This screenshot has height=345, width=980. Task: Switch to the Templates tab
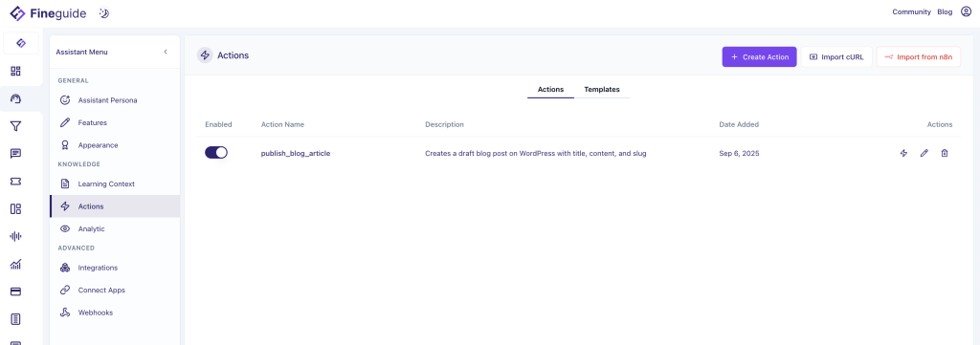602,89
